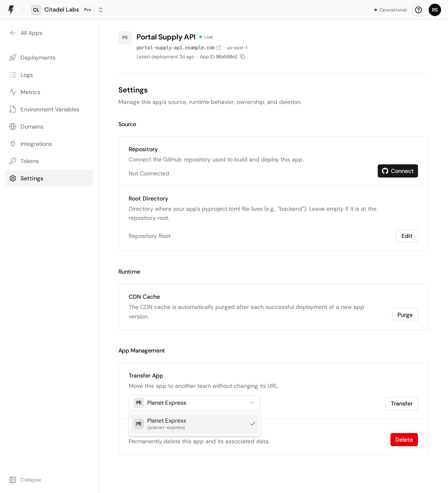Screen dimensions: 448x493
Task: Select Settings in the sidebar
Action: (49, 178)
